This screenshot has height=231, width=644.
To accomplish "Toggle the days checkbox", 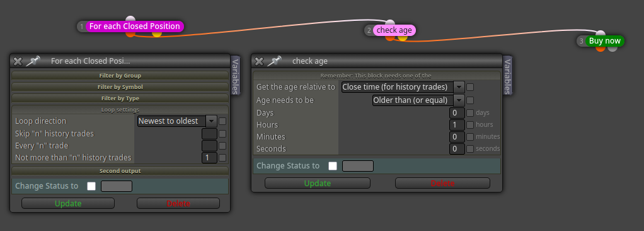I will [470, 112].
